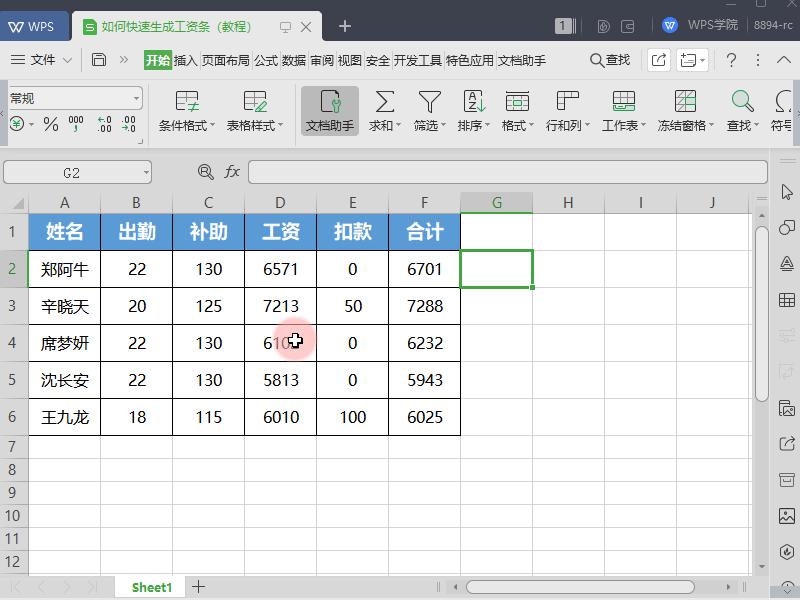The width and height of the screenshot is (800, 600).
Task: Expand the quick access toolbar double chevron
Action: [123, 60]
